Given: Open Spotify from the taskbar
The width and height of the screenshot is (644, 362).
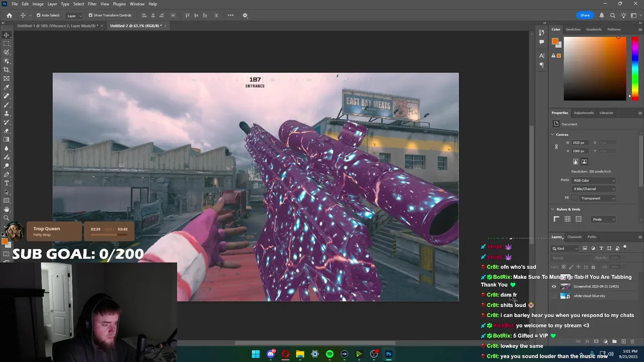Looking at the screenshot, I should coord(330,354).
